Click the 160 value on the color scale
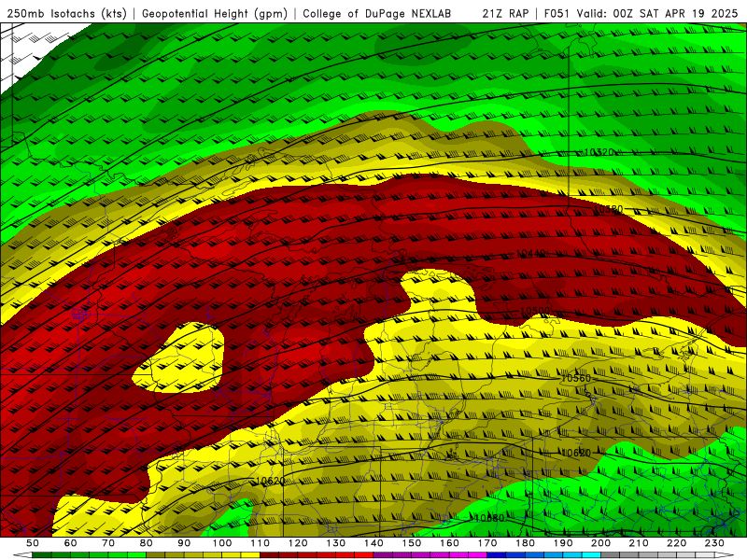Image resolution: width=747 pixels, height=560 pixels. (449, 543)
